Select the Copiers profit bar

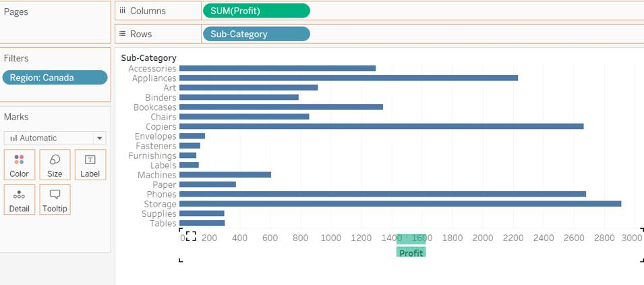381,126
